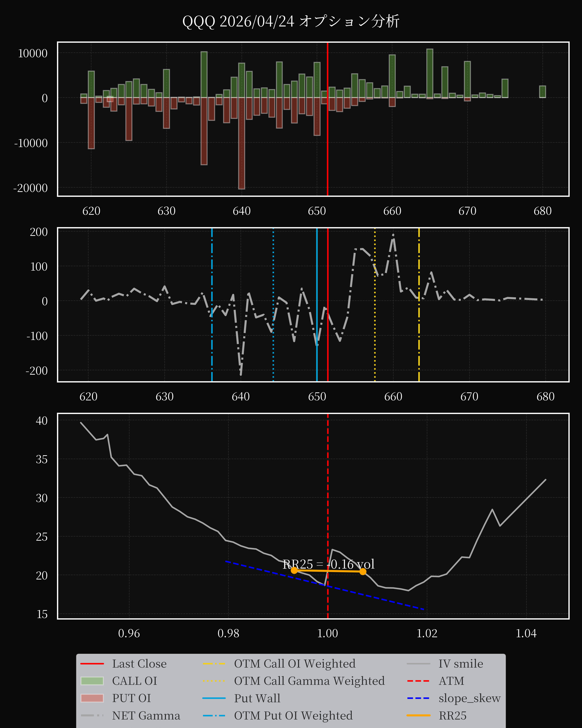The image size is (582, 728).
Task: Pick the blue Put Wall legend line sample
Action: (214, 698)
